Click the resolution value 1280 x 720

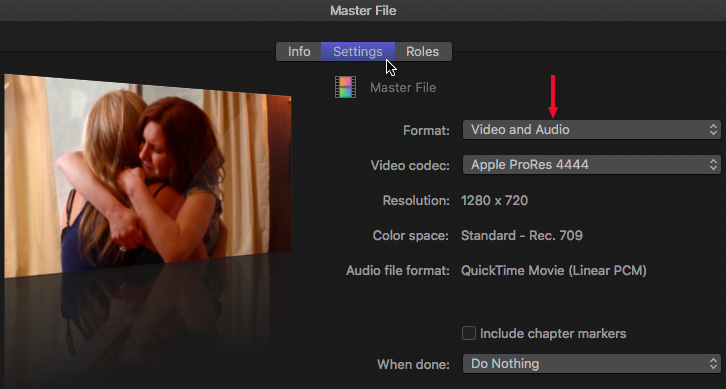(494, 201)
